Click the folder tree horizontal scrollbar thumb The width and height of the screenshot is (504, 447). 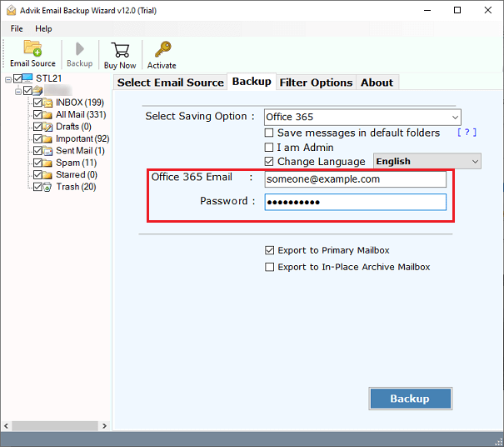pos(55,426)
